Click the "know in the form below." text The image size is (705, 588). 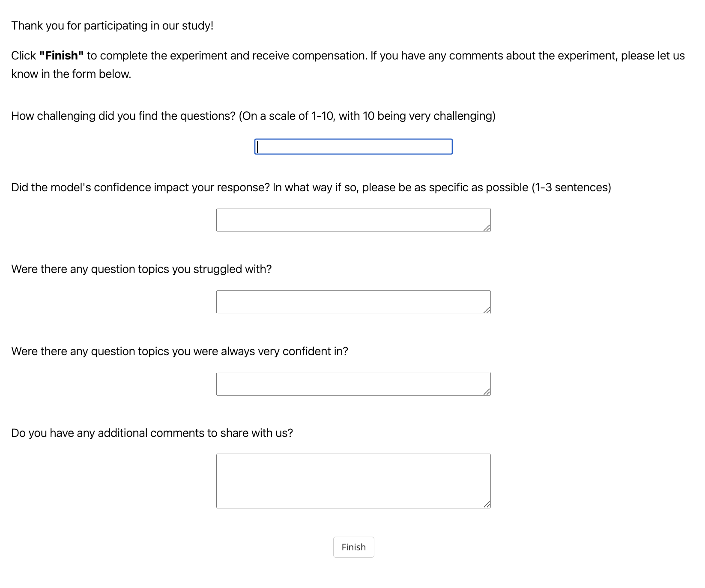pos(71,74)
